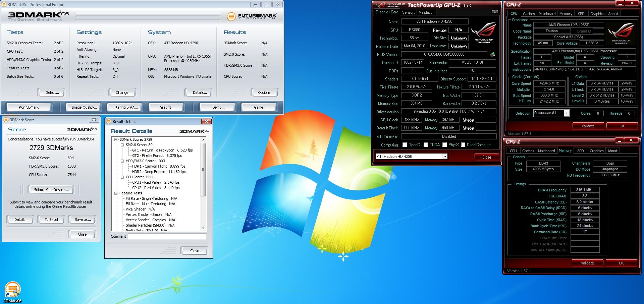This screenshot has height=304, width=644.
Task: Open the Graphics tab in lower CPU-Z window
Action: (x=596, y=151)
